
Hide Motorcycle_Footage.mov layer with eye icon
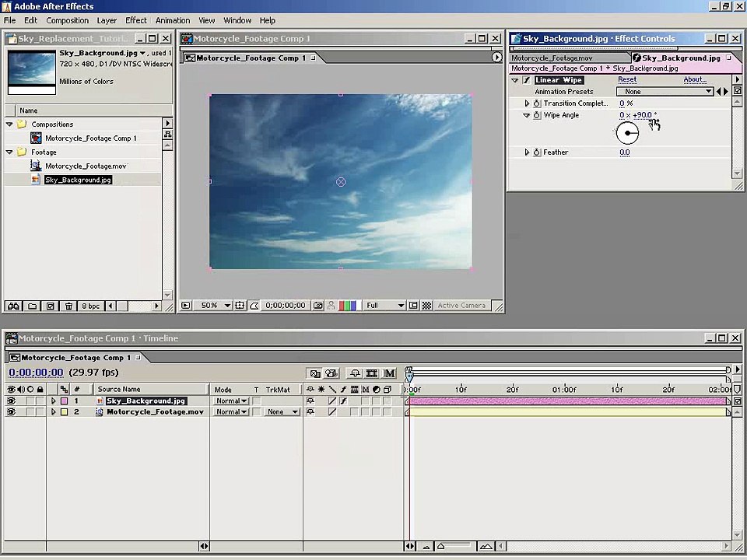tap(11, 412)
